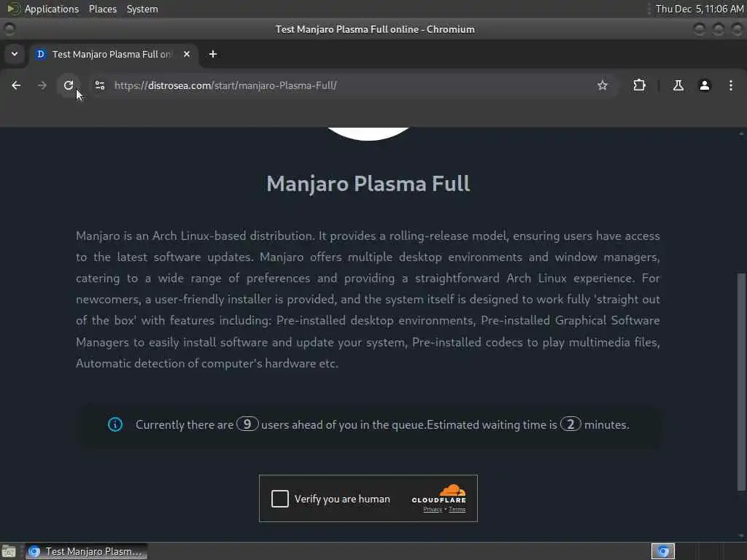
Task: Open site information icon beside URL
Action: click(99, 85)
